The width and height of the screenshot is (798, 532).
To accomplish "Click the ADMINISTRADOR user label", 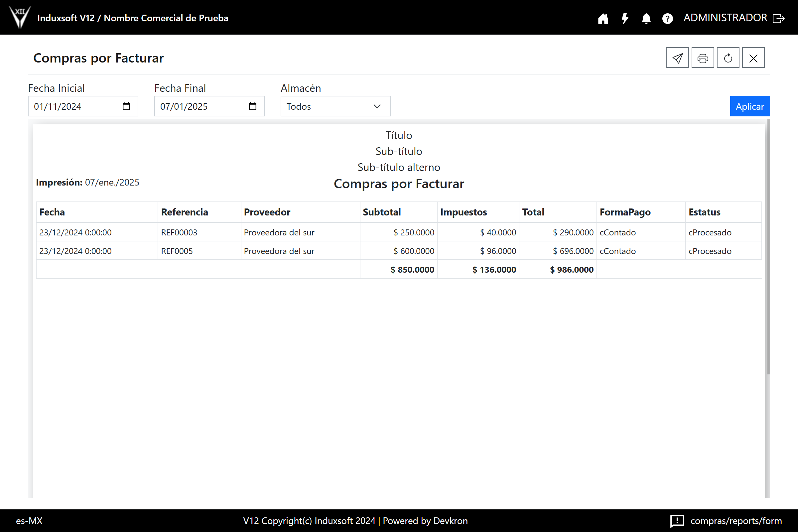I will [x=725, y=18].
